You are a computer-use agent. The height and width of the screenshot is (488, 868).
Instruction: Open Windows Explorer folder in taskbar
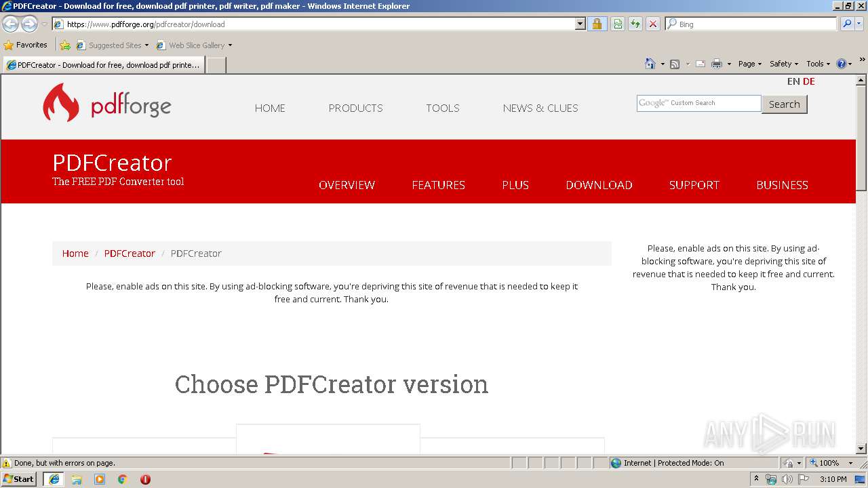(77, 479)
